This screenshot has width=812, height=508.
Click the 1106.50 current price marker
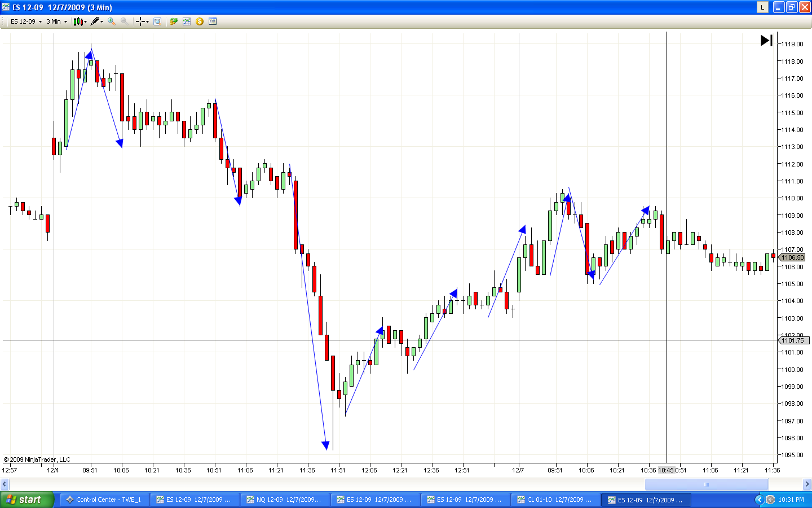tap(792, 257)
